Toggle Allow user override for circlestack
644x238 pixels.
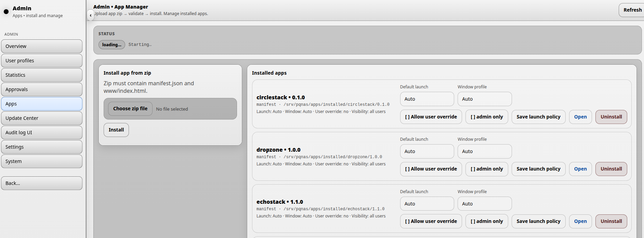coord(431,117)
